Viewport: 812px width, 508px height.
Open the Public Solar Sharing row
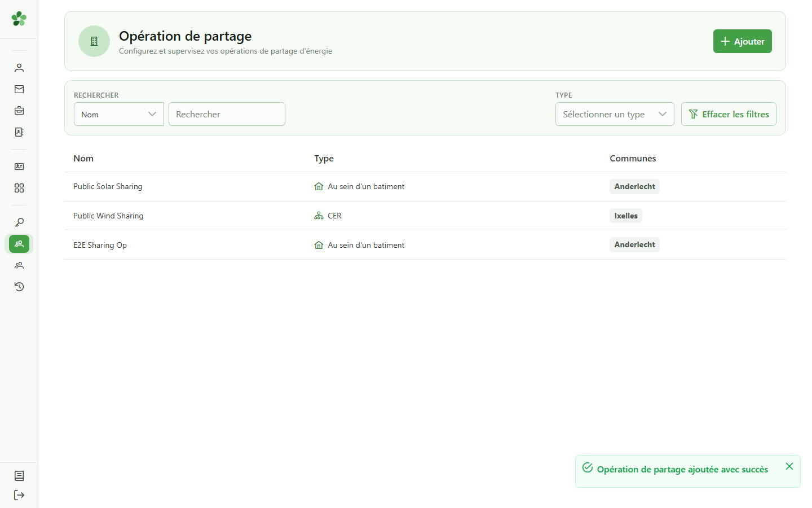click(x=425, y=186)
